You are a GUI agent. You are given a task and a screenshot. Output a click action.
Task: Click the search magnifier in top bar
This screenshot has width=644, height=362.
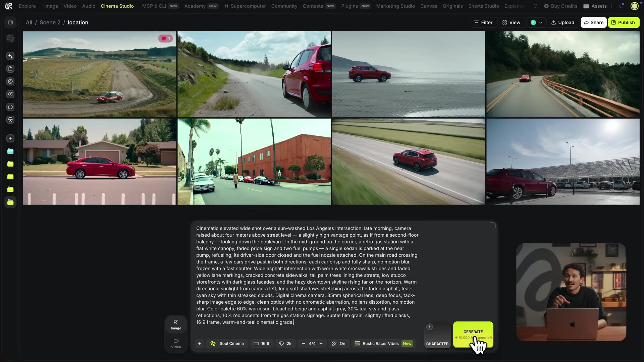[x=536, y=6]
